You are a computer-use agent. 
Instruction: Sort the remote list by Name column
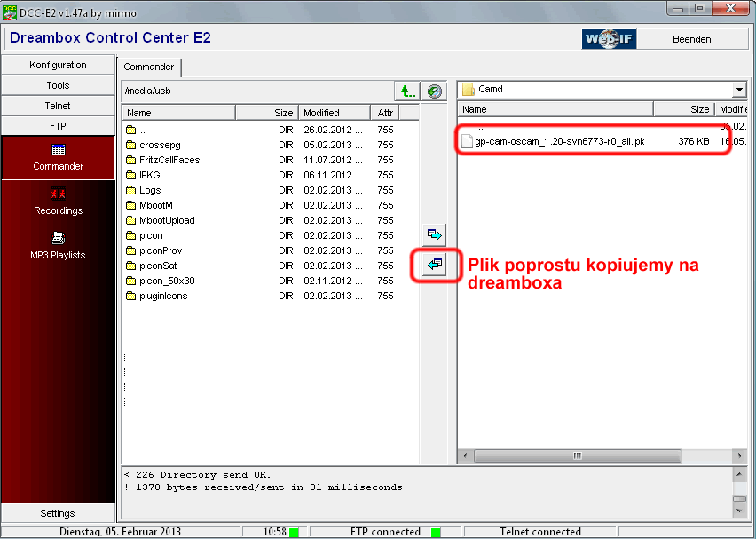click(x=177, y=113)
